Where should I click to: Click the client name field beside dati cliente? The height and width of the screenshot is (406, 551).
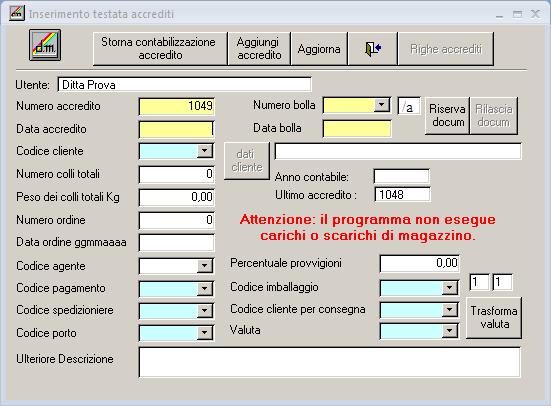398,151
